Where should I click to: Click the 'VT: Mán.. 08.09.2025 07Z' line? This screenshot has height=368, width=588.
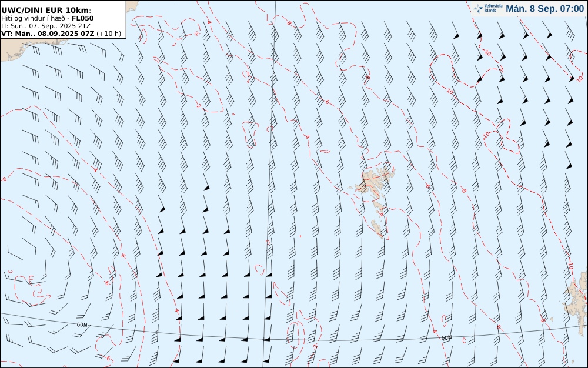pos(48,34)
